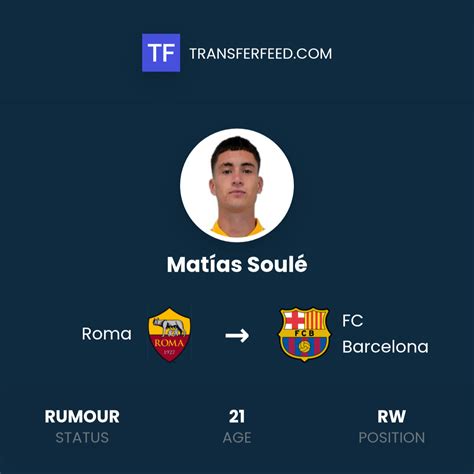Select the Matías Soulé player photo
The width and height of the screenshot is (474, 474).
(237, 185)
